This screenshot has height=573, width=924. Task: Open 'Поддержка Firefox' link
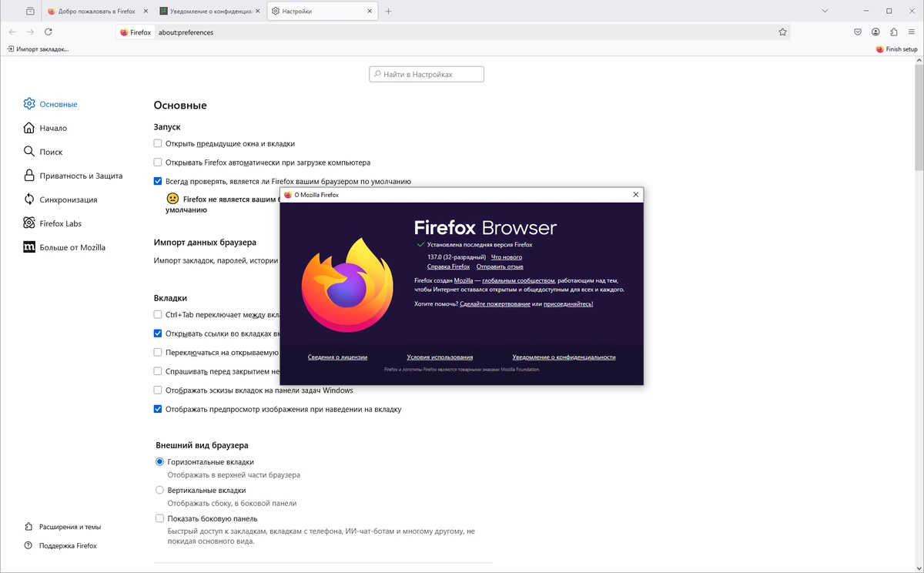(60, 545)
